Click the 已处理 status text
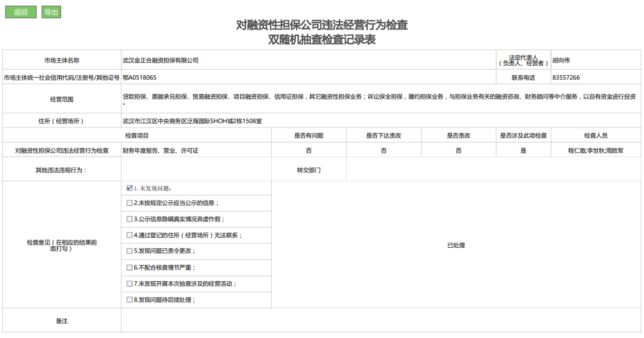The height and width of the screenshot is (338, 644). [x=456, y=245]
